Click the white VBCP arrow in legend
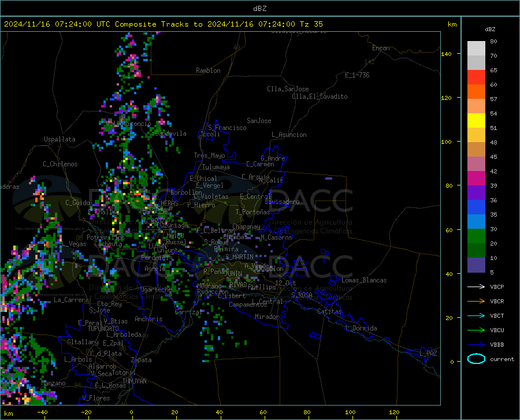Image resolution: width=520 pixels, height=420 pixels. 476,287
